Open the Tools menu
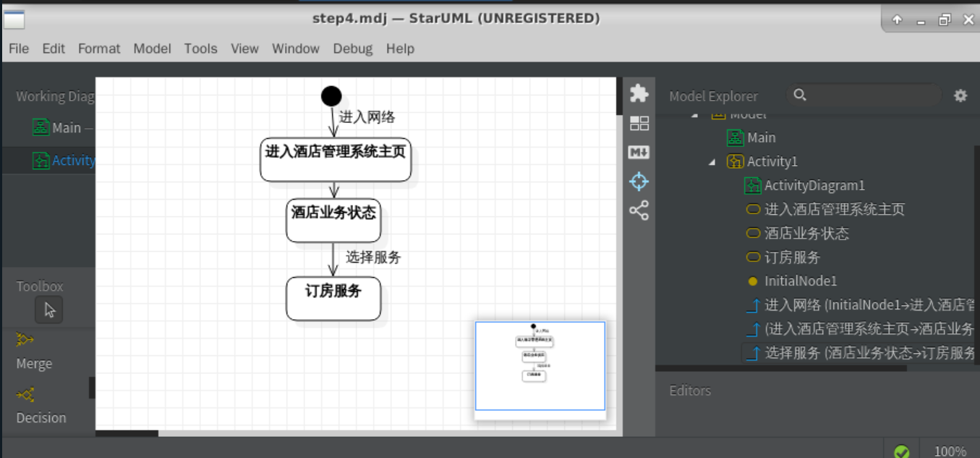 (200, 48)
